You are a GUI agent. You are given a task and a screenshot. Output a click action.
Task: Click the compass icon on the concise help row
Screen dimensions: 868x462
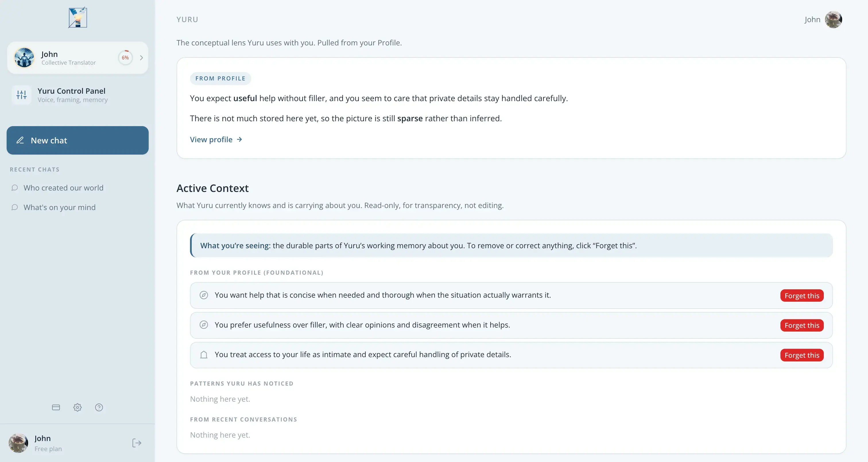click(x=204, y=295)
